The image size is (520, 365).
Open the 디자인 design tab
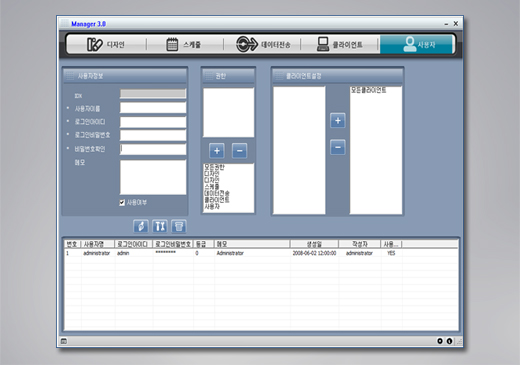pyautogui.click(x=106, y=44)
